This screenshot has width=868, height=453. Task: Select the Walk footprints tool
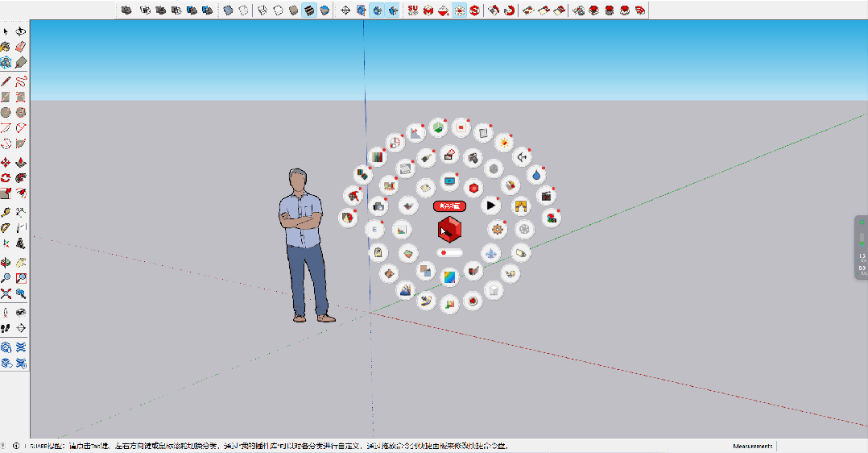[6, 328]
